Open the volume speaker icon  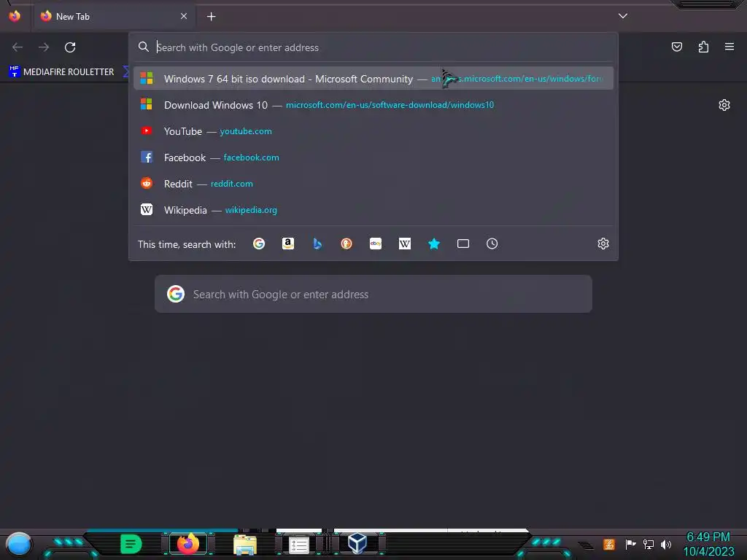(666, 544)
